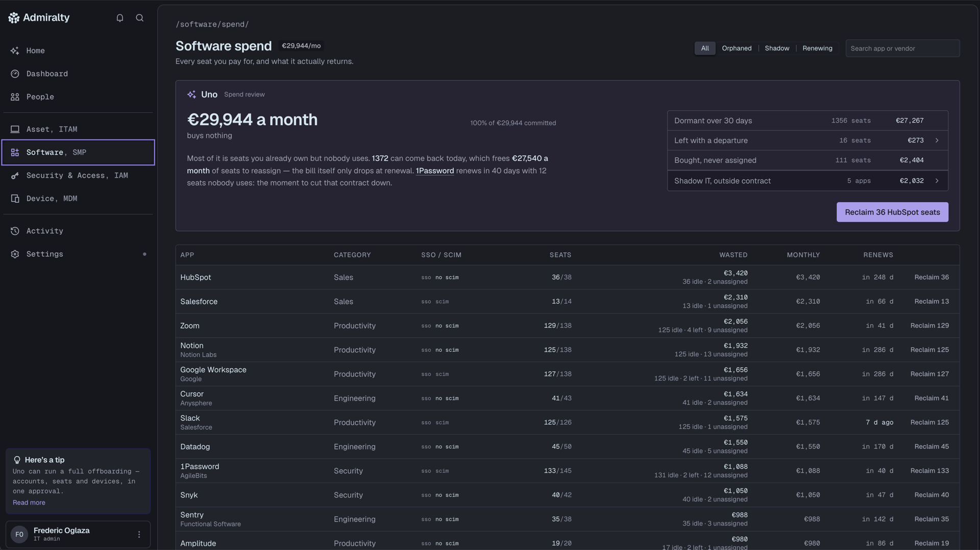
Task: Open notifications bell
Action: [120, 18]
